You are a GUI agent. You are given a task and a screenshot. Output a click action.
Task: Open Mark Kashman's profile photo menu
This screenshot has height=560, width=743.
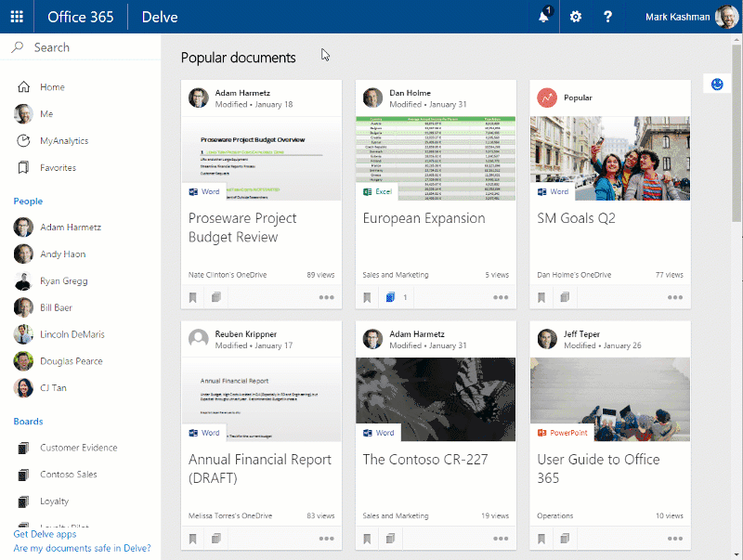point(726,17)
